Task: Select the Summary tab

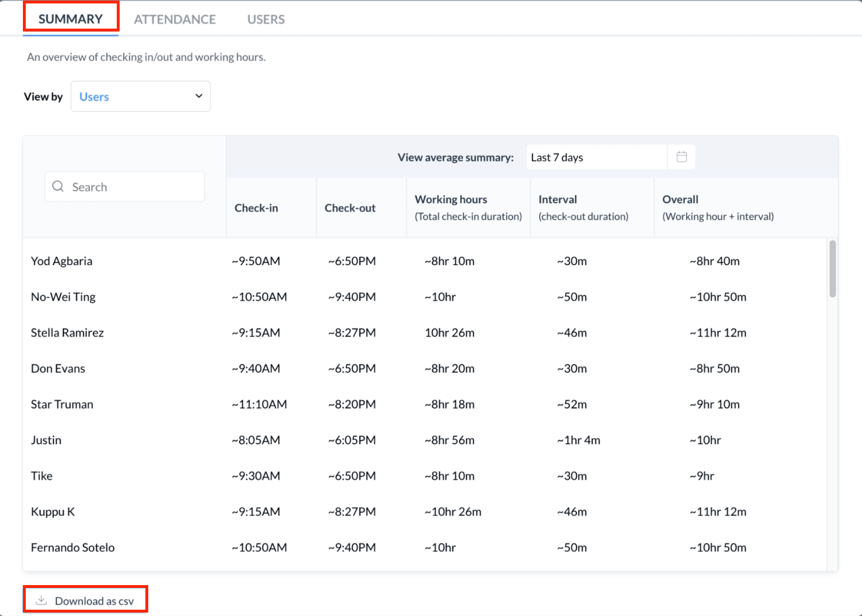Action: [x=70, y=19]
